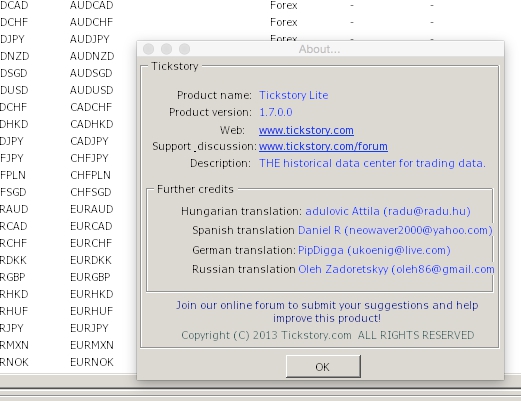Select the EURGBP symbol row
Viewport: 521px width, 401px height.
(x=90, y=277)
